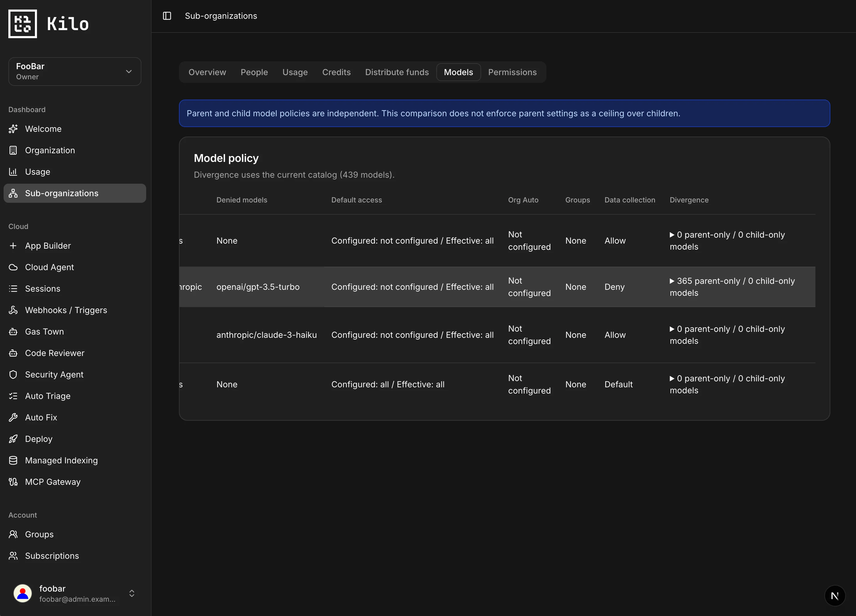Open the Welcome sidebar link
Viewport: 856px width, 616px height.
pyautogui.click(x=75, y=129)
